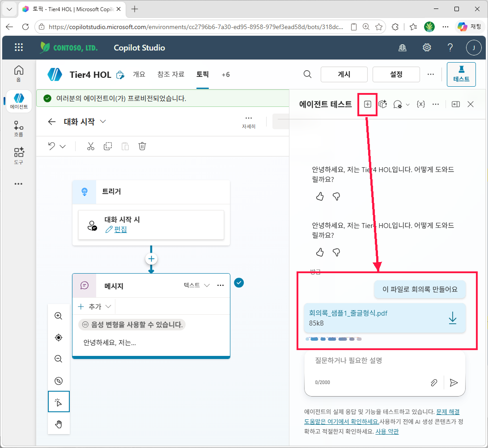Click the dock test panel icon
This screenshot has height=448, width=488.
click(x=456, y=104)
